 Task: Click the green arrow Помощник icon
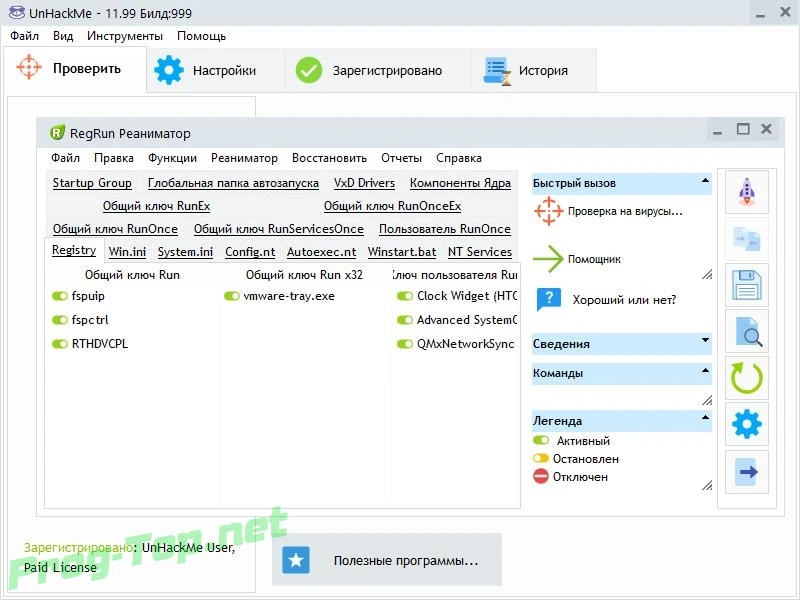pos(548,259)
